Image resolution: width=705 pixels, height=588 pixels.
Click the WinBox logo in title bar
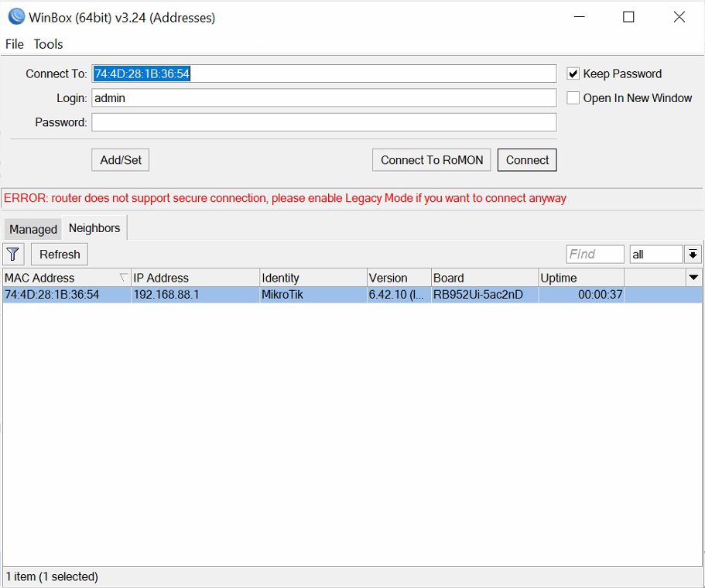pyautogui.click(x=16, y=16)
